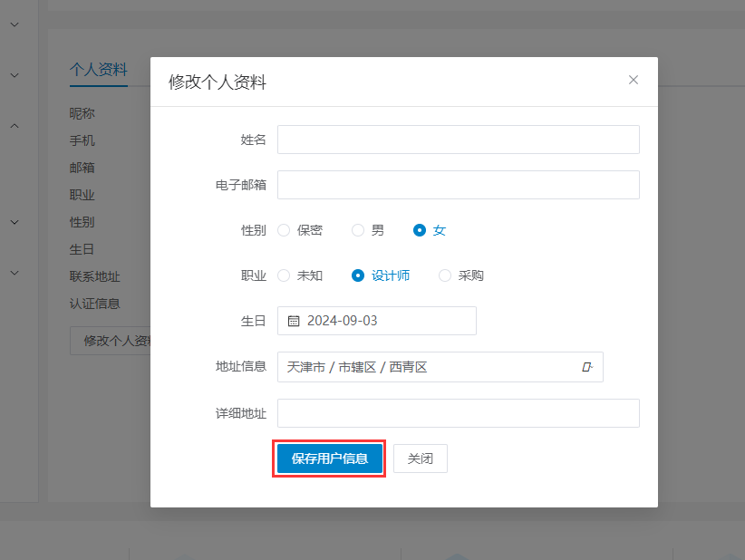
Task: Select the 男 gender radio button
Action: 358,230
